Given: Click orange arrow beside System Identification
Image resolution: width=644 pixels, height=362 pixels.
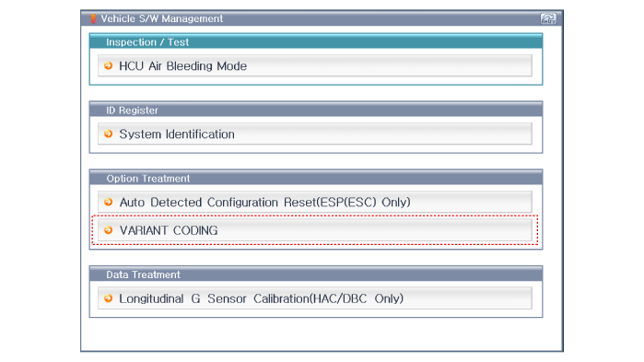Looking at the screenshot, I should 109,134.
